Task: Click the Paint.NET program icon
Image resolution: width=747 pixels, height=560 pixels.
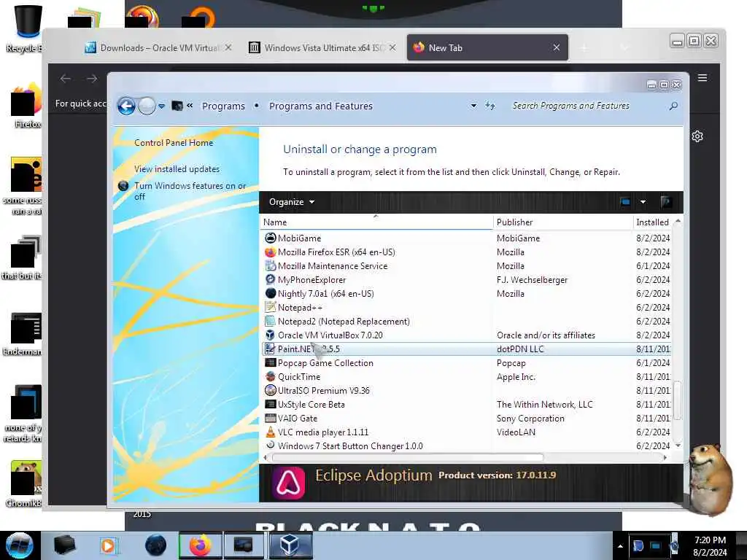Action: (x=270, y=349)
